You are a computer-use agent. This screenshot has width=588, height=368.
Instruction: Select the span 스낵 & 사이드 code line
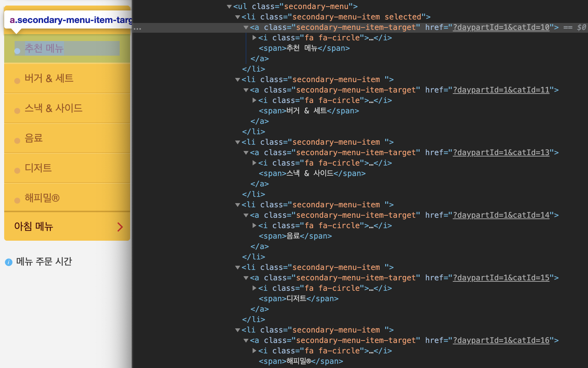(312, 174)
